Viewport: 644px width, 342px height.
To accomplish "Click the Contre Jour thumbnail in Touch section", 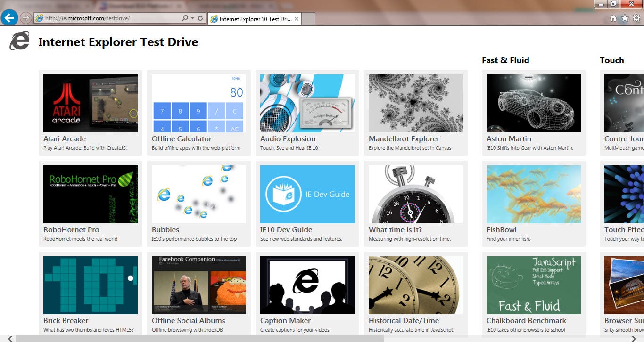I will (624, 103).
